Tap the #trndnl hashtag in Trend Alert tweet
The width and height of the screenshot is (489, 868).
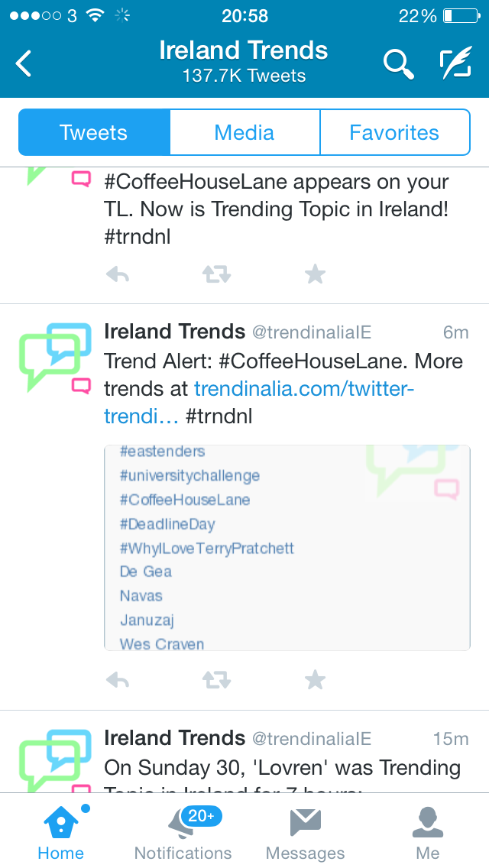(x=219, y=416)
